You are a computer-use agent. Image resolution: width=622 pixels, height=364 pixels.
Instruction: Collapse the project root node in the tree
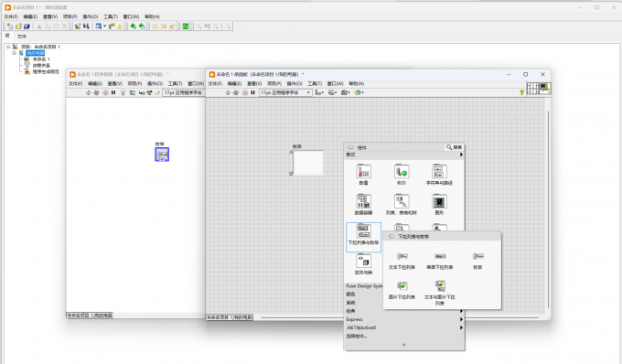[x=8, y=47]
